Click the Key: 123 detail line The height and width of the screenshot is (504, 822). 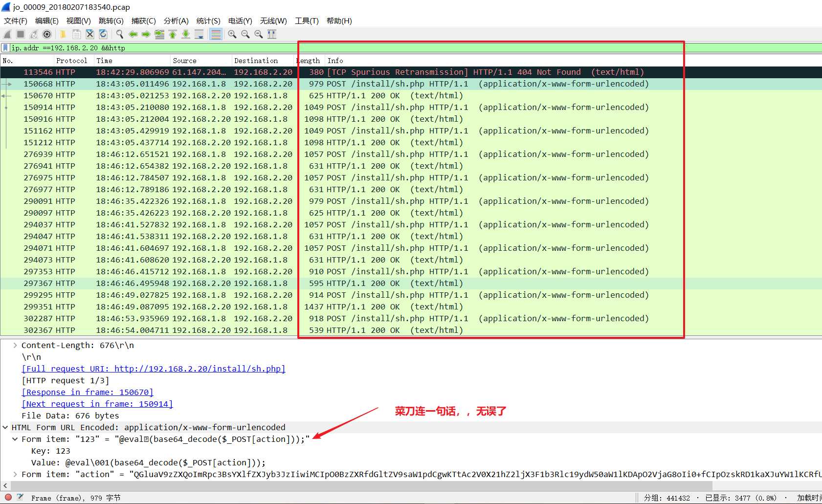pyautogui.click(x=51, y=451)
